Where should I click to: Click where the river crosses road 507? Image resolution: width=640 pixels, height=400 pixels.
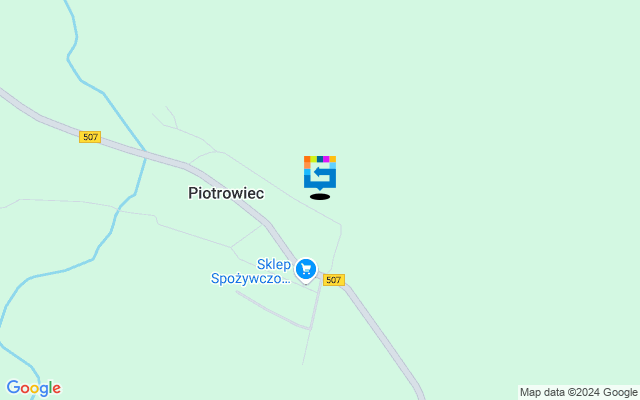click(x=144, y=154)
